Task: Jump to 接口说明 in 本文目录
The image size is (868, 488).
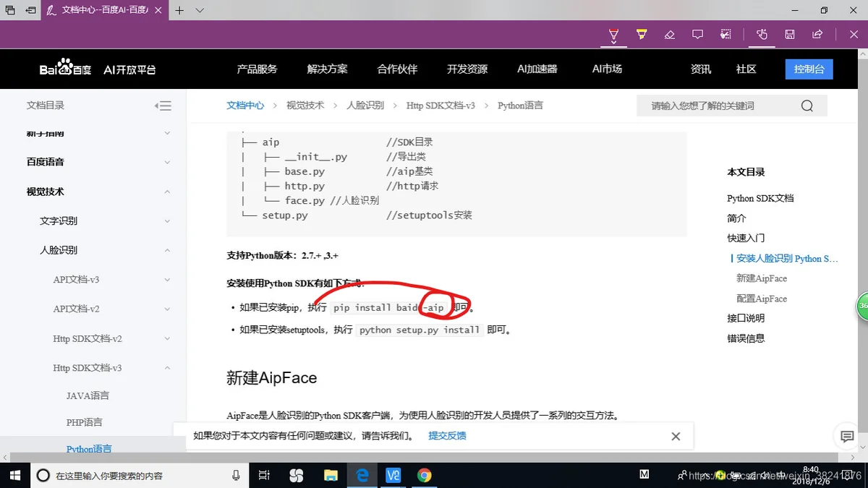Action: [746, 318]
